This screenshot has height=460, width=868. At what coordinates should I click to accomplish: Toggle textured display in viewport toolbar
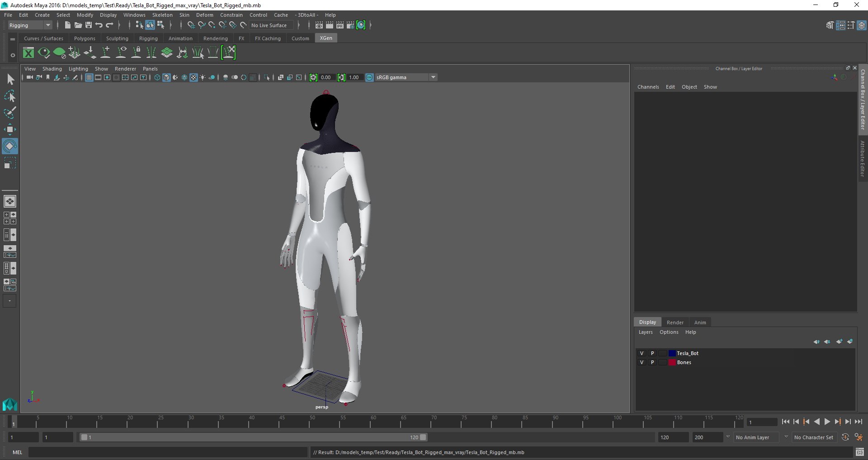pyautogui.click(x=193, y=77)
